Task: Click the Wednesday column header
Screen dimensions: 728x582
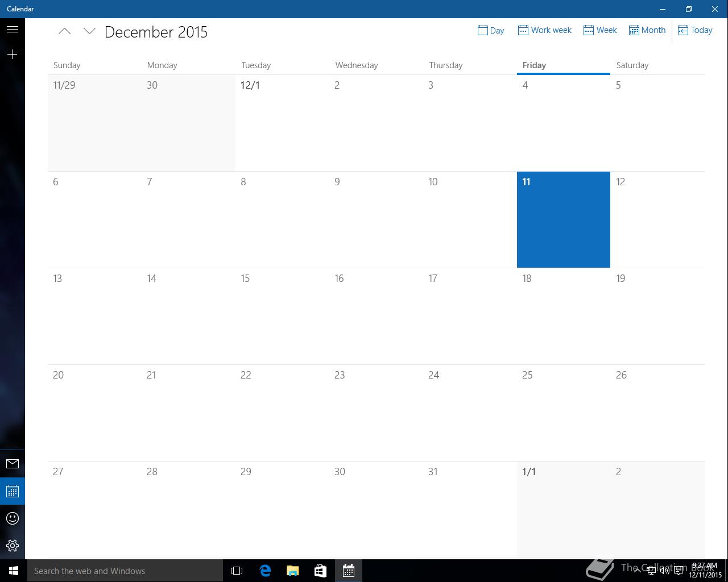Action: pos(357,65)
